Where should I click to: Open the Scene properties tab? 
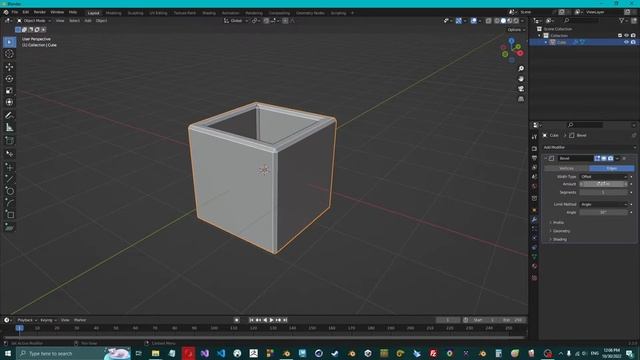(534, 176)
